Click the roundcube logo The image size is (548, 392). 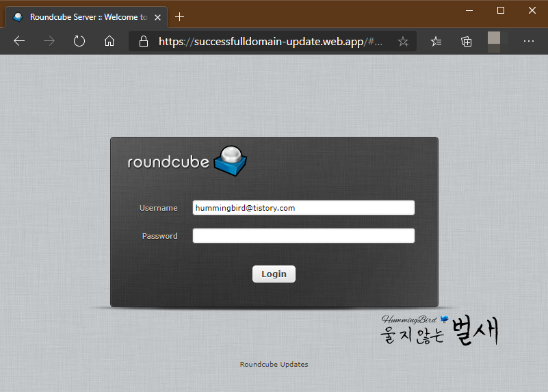point(187,161)
